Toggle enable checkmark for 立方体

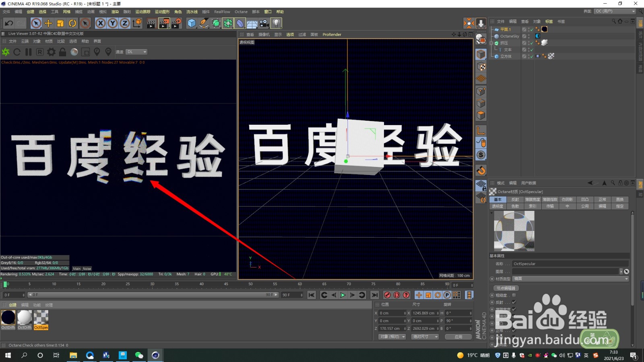click(531, 56)
